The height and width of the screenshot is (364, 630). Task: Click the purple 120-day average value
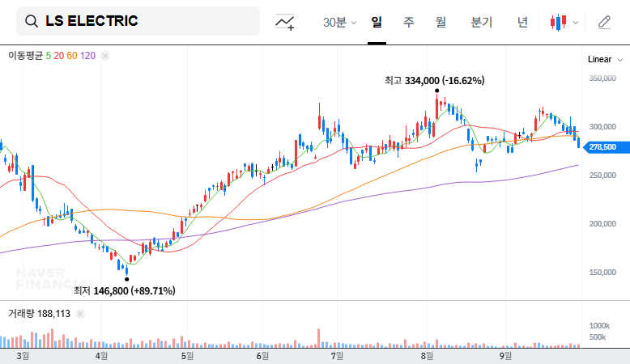pos(87,56)
